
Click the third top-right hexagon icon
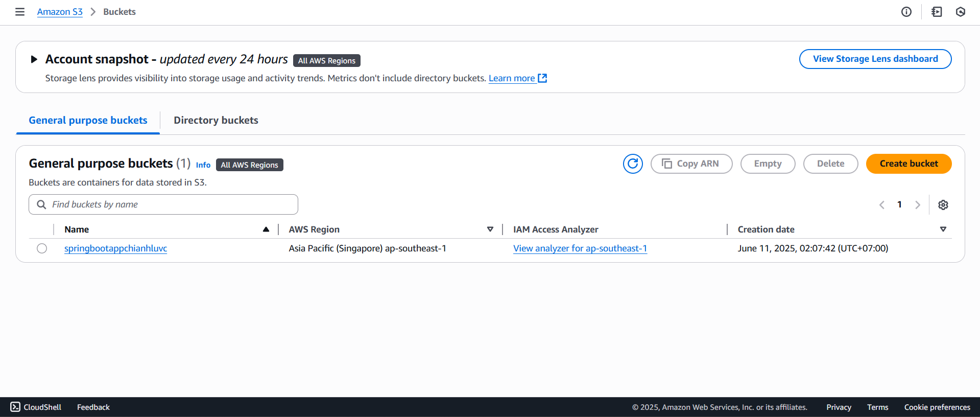click(x=961, y=12)
